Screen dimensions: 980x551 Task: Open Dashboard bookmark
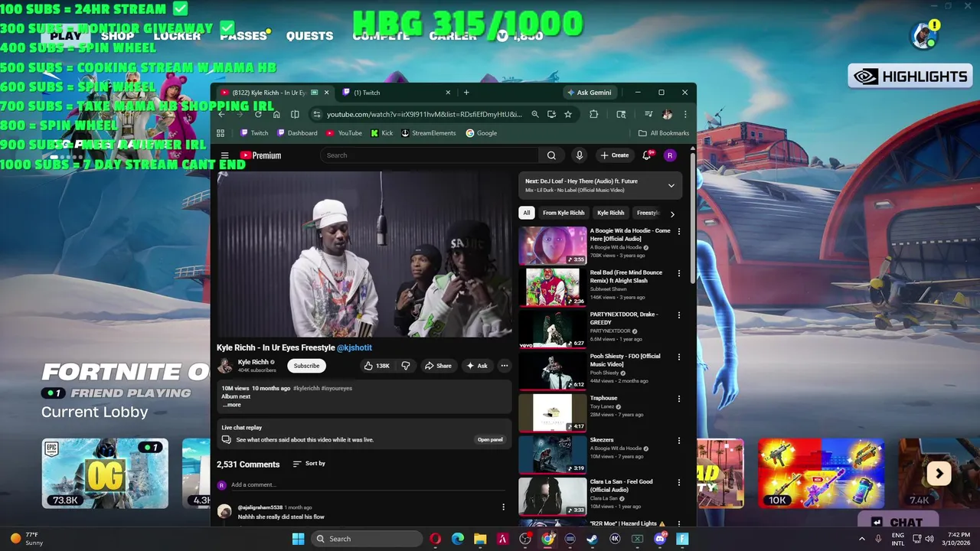[297, 133]
